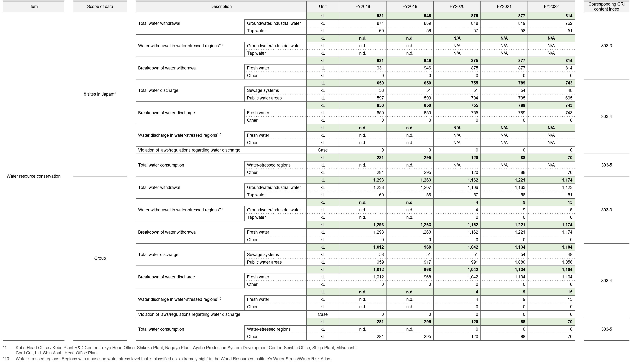Click the bottom row's 281 FY2018 value
The image size is (630, 364).
[380, 322]
